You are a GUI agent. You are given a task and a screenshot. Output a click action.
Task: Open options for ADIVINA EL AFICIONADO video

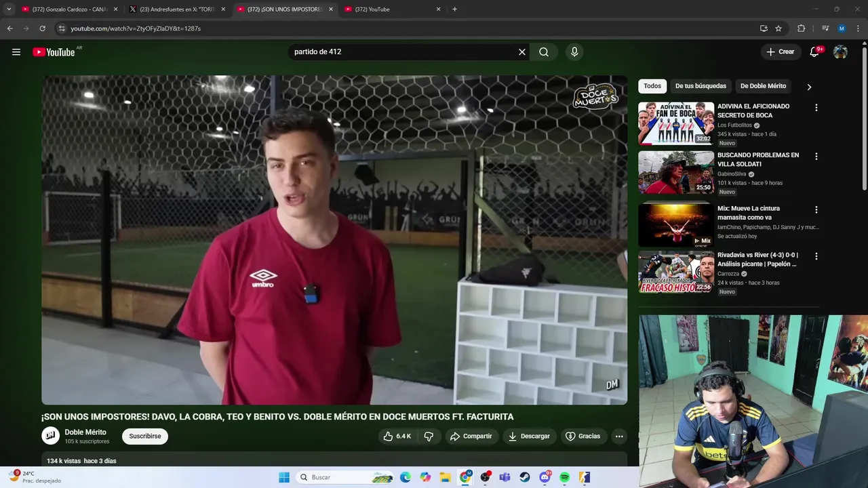[816, 108]
